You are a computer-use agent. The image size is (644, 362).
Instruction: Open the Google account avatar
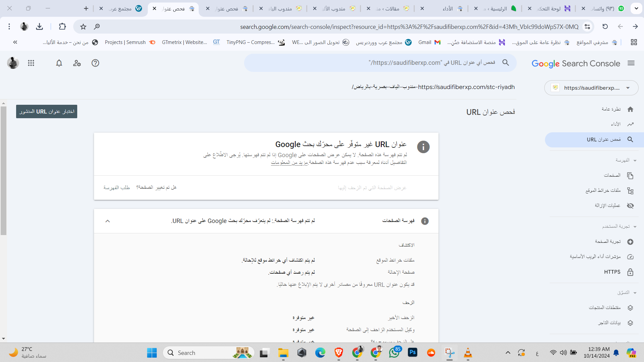[13, 63]
